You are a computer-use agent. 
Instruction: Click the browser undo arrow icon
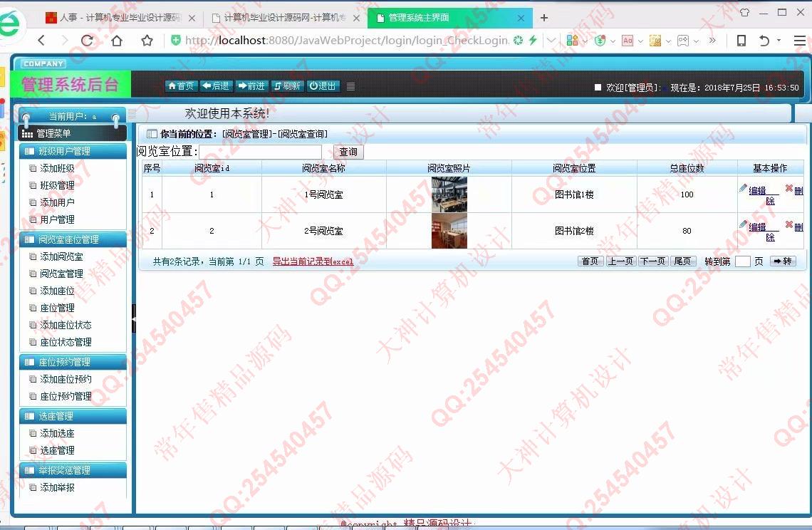[764, 40]
